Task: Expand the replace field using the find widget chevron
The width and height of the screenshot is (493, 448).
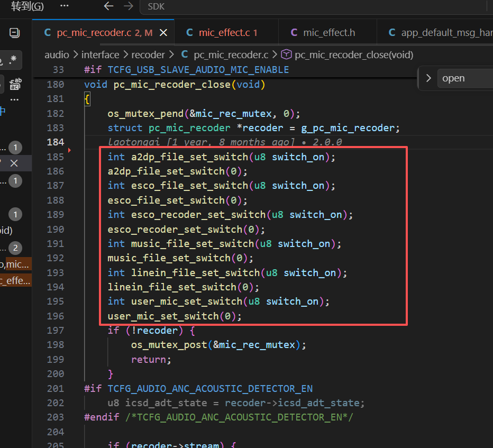Action: (428, 78)
